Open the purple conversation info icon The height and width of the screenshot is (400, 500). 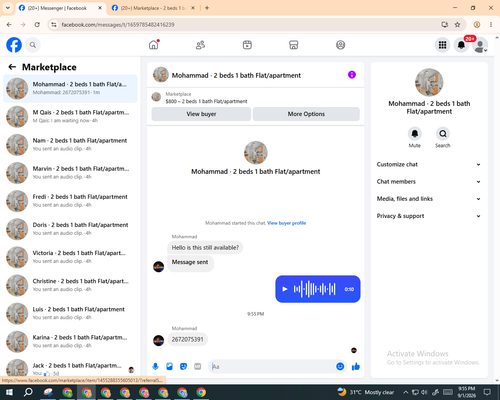coord(352,75)
